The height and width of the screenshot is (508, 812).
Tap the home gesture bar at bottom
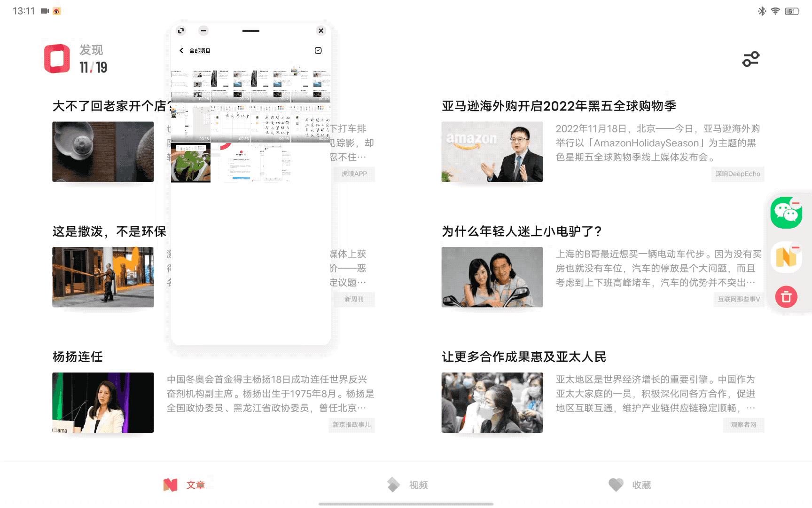click(x=406, y=504)
